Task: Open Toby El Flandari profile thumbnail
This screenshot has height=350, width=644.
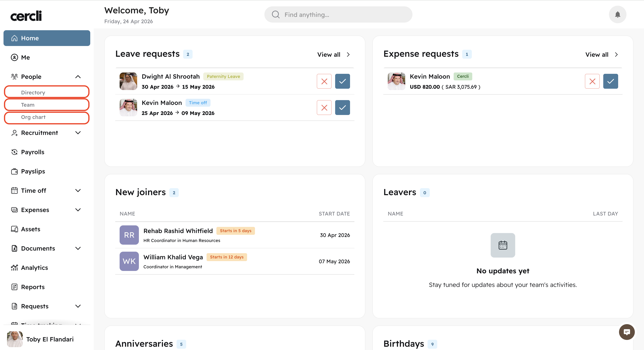Action: pos(14,339)
